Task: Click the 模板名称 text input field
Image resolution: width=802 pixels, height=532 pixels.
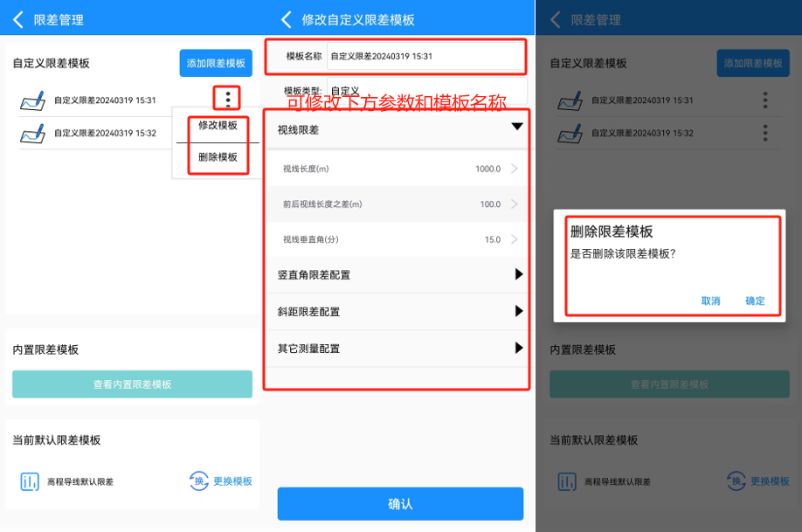Action: pos(425,56)
